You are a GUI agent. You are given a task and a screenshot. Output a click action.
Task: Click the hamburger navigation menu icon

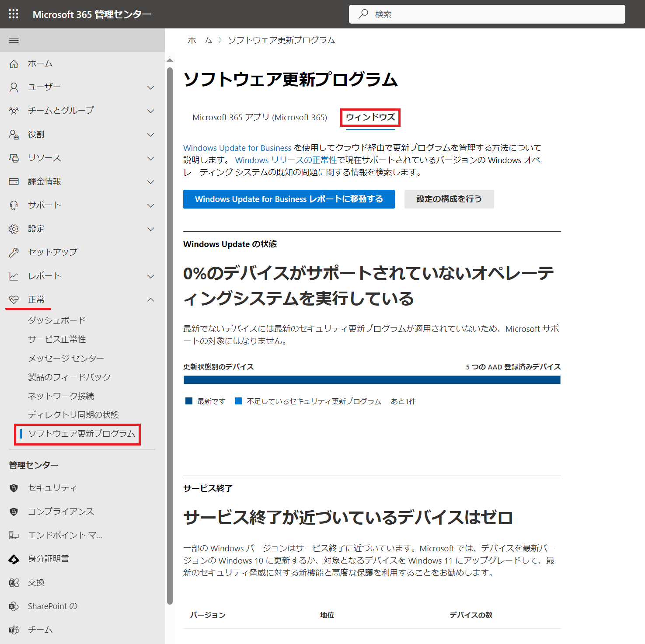click(14, 40)
